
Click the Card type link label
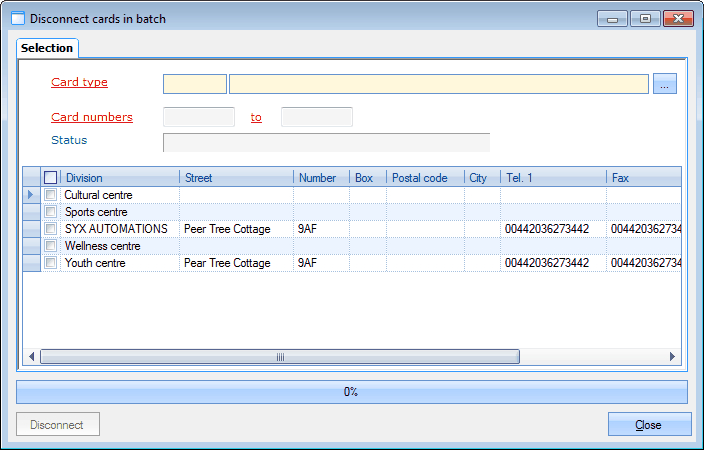[x=79, y=83]
